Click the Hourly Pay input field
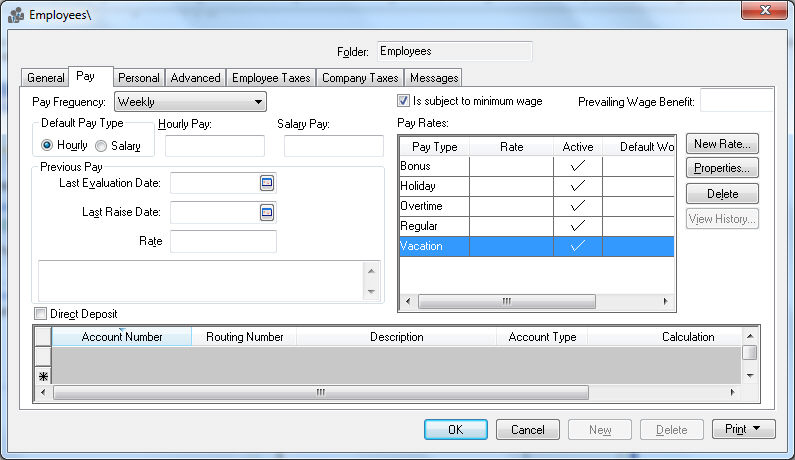795x460 pixels. [214, 146]
